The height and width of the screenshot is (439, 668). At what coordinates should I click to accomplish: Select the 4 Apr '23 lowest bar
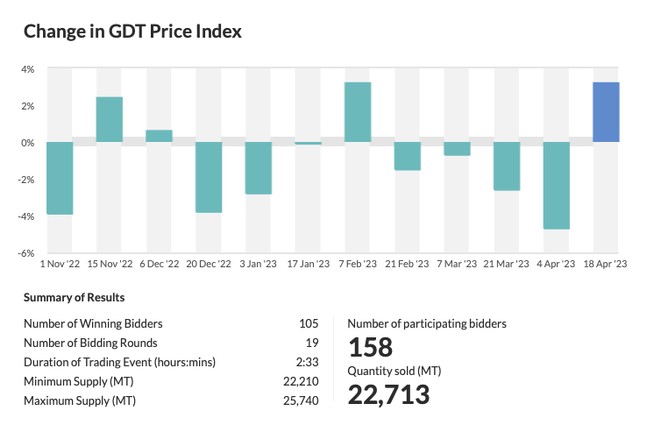556,185
